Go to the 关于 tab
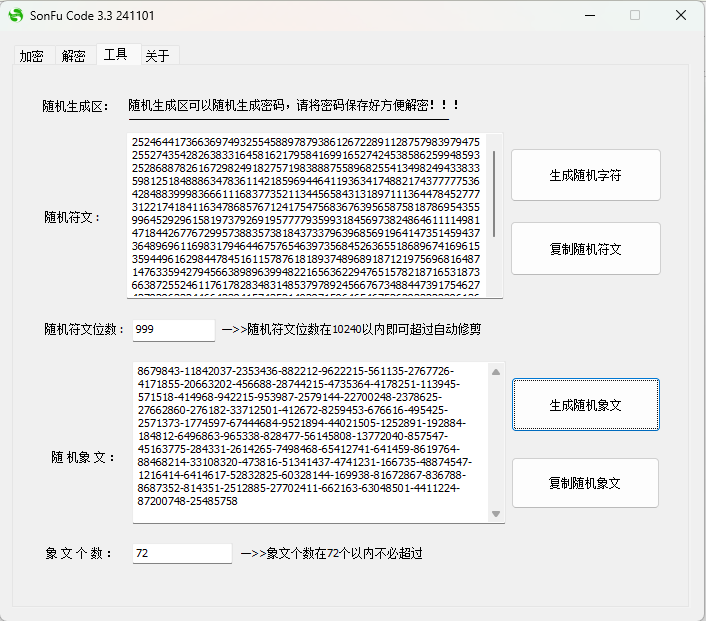The width and height of the screenshot is (706, 621). coord(157,56)
